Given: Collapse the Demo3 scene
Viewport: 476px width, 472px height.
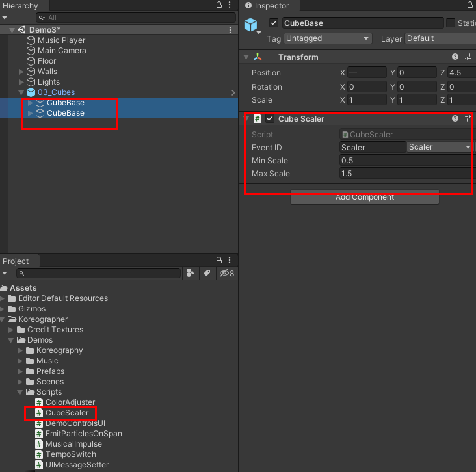Looking at the screenshot, I should 12,30.
